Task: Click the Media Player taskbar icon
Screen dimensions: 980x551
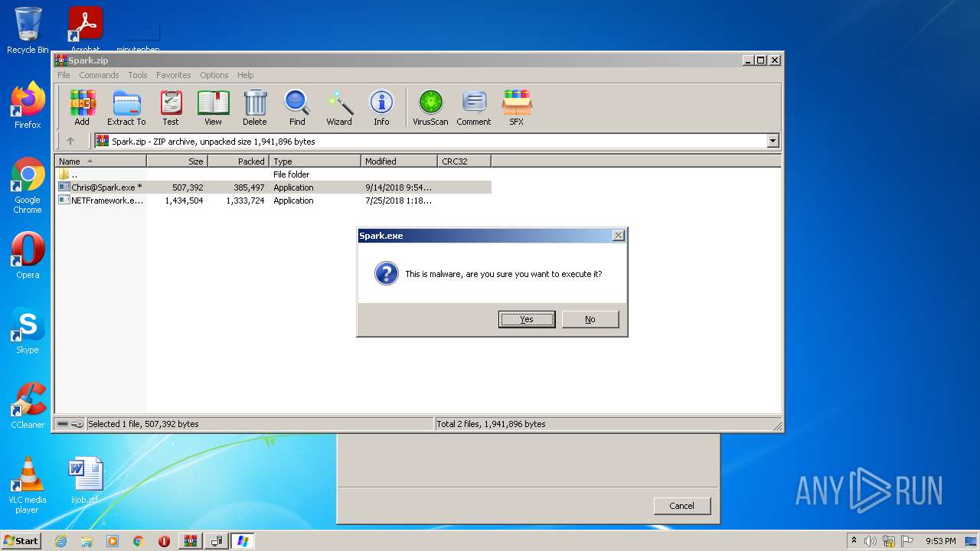Action: pyautogui.click(x=113, y=541)
